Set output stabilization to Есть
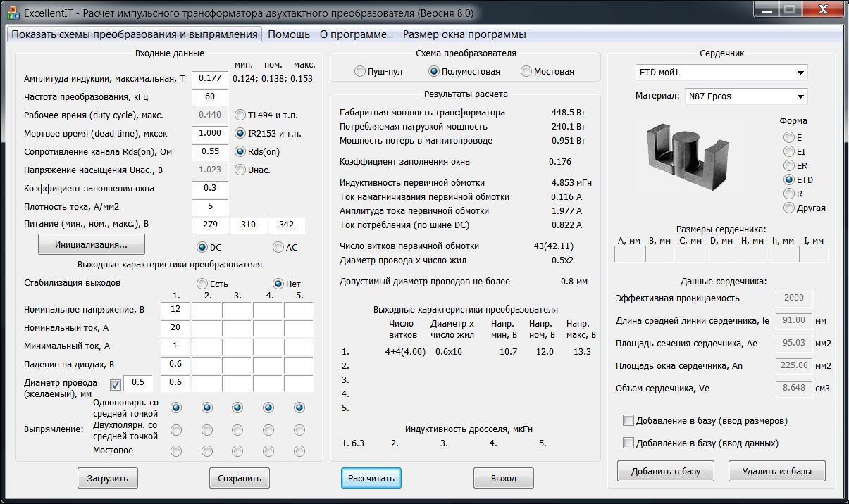This screenshot has width=849, height=504. 212,284
